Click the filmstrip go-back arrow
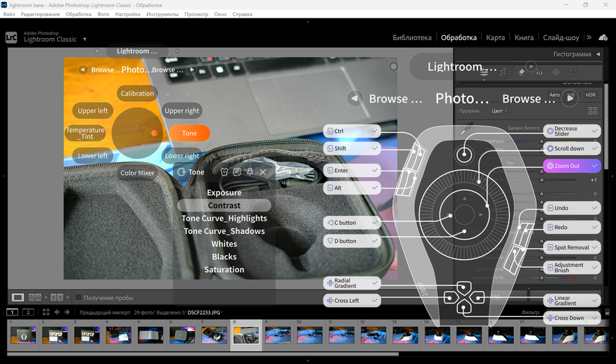This screenshot has width=616, height=364. [x=58, y=312]
